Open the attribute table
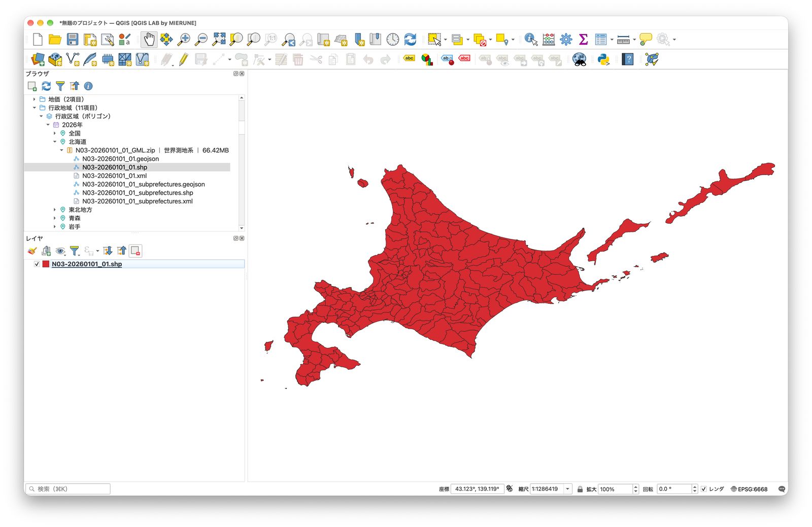 [601, 39]
